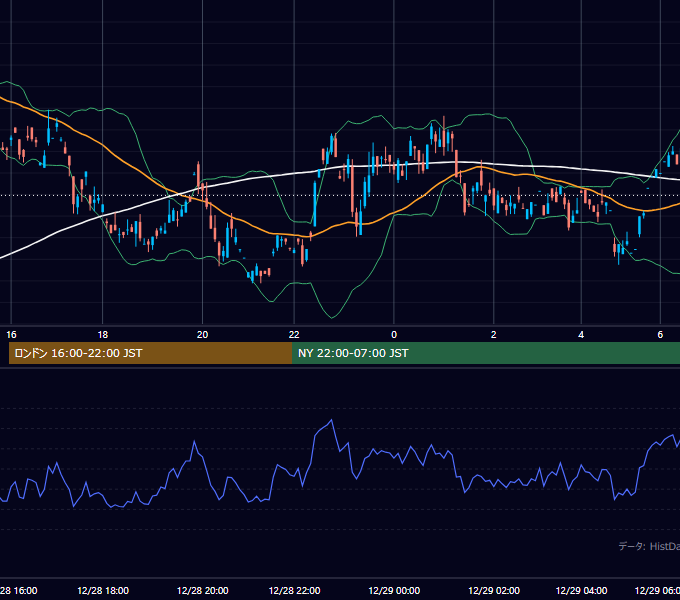This screenshot has width=680, height=600.
Task: Click the hour label 2 on price chart axis
Action: coord(494,335)
